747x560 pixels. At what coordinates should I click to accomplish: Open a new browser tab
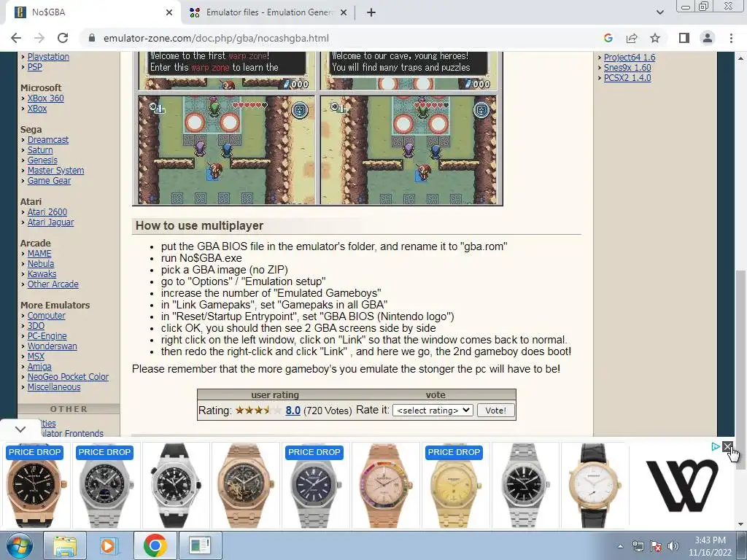[x=371, y=12]
